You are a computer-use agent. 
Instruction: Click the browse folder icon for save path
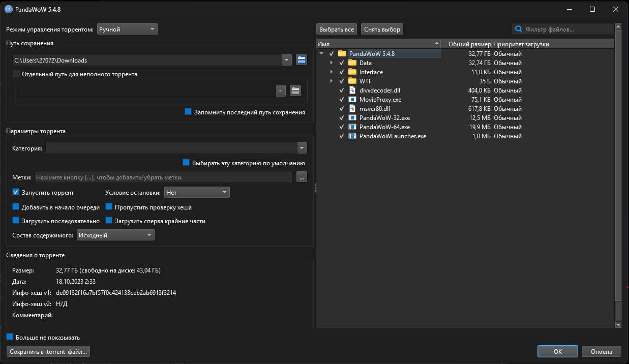(302, 60)
